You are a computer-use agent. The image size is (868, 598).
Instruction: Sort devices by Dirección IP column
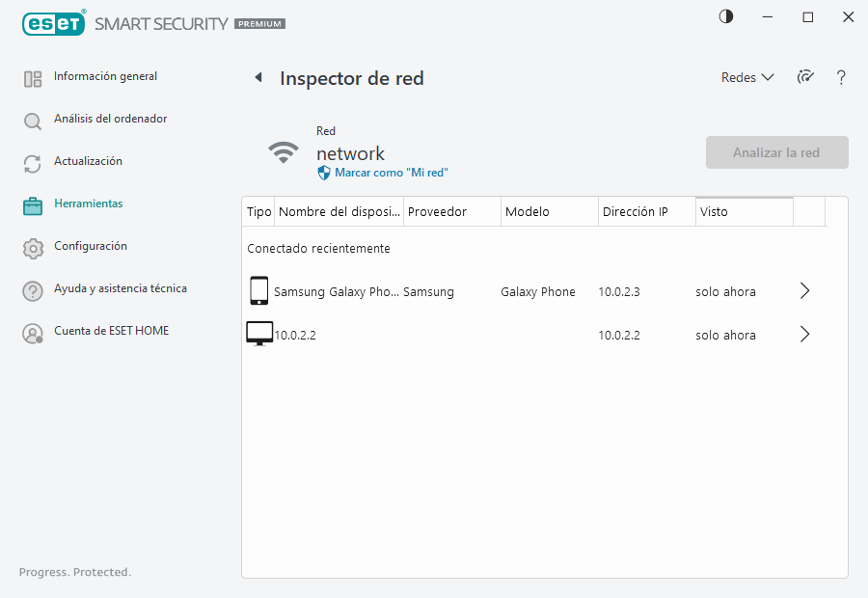635,212
